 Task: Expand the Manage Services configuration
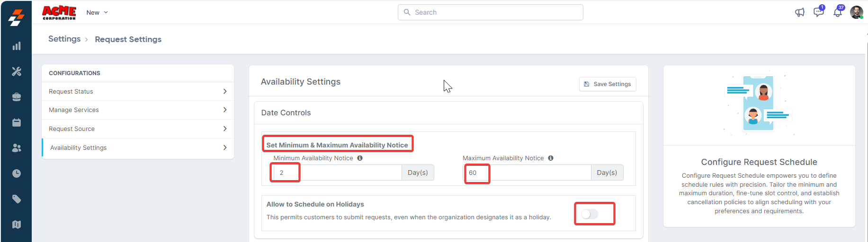138,110
